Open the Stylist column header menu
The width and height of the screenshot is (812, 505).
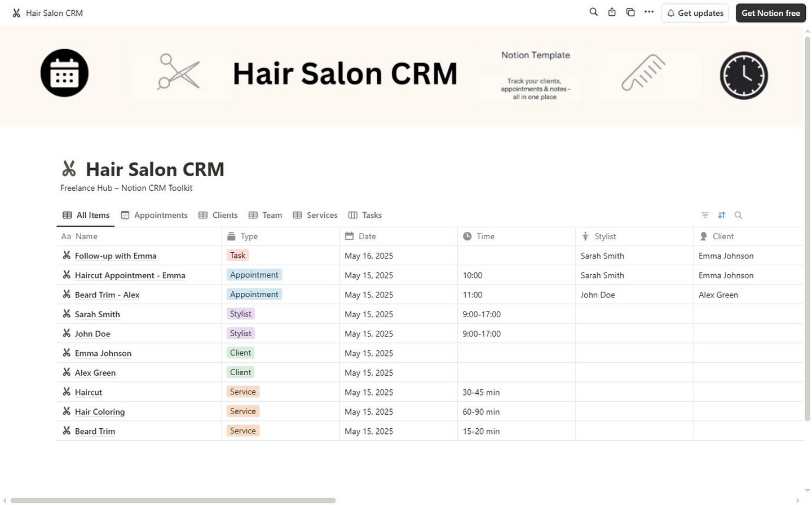pos(604,236)
